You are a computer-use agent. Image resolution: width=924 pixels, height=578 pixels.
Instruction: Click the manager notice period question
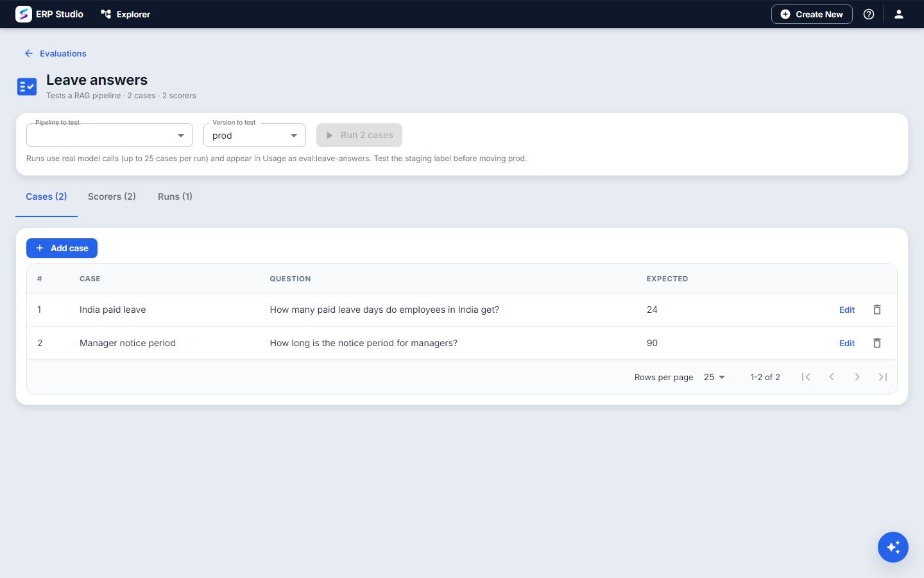tap(364, 343)
